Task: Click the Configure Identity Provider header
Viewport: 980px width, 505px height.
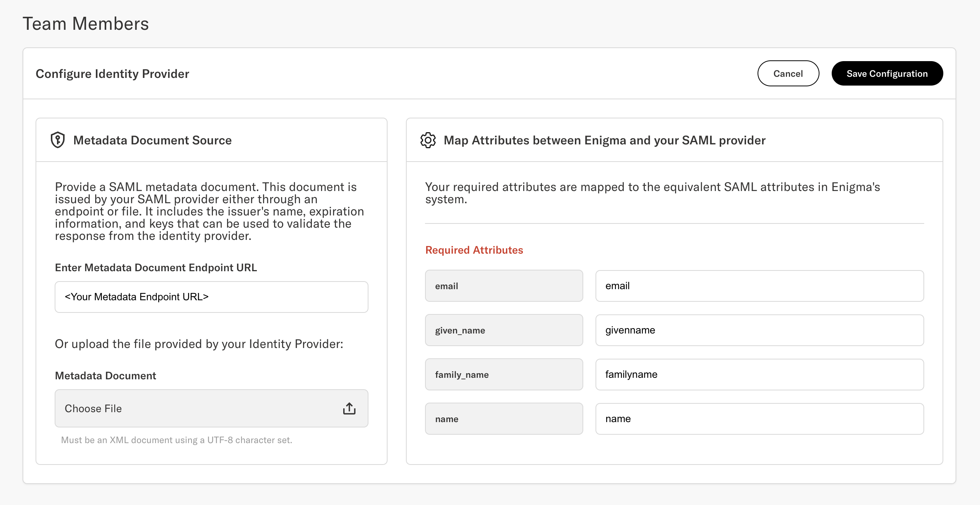Action: point(112,73)
